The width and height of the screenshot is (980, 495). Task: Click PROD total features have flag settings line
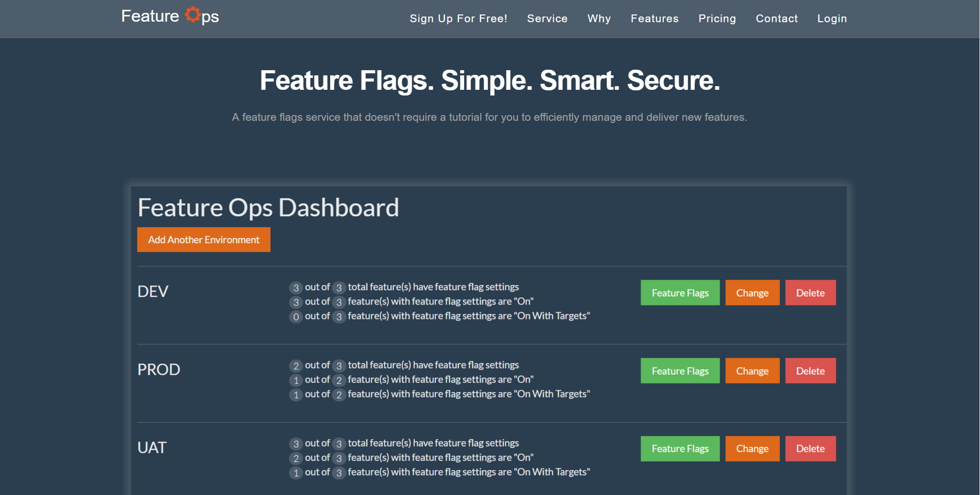coord(404,365)
